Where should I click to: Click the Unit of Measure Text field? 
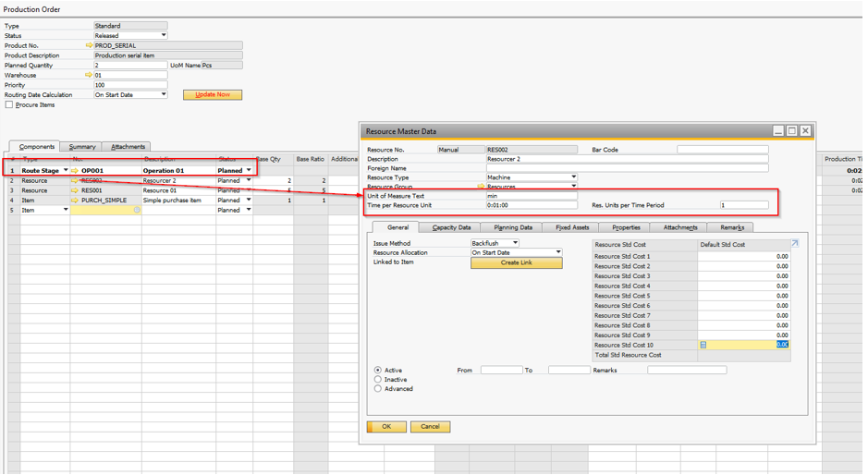(532, 195)
